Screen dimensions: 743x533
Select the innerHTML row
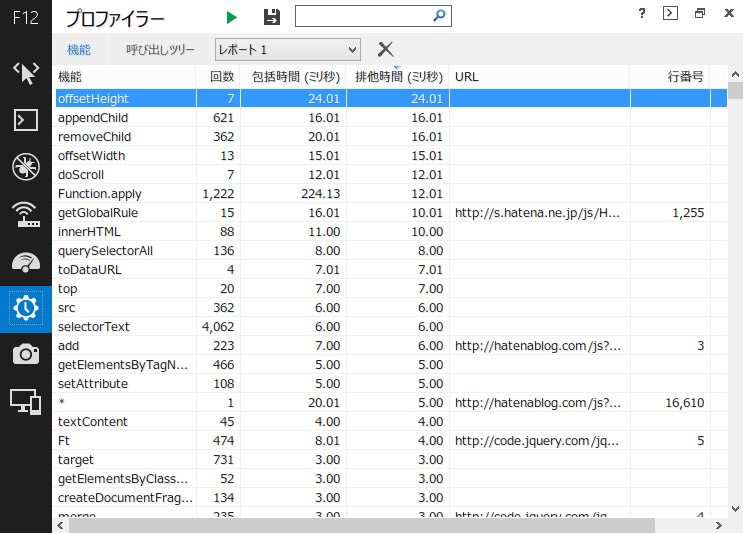pyautogui.click(x=391, y=232)
